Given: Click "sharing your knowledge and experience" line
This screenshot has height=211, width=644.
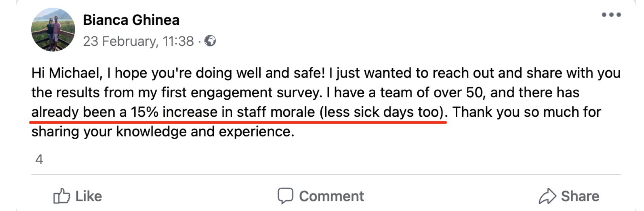Looking at the screenshot, I should 163,132.
